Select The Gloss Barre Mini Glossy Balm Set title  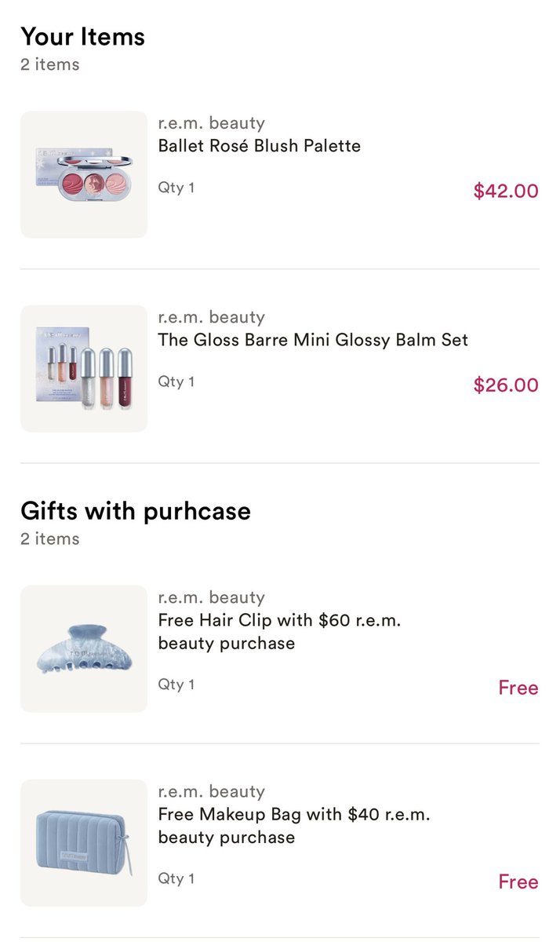[313, 340]
